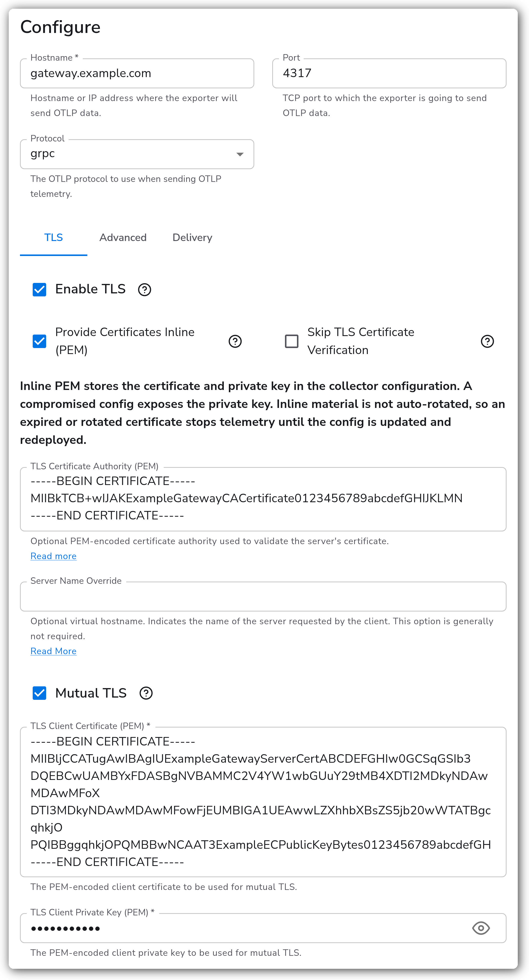The image size is (529, 980).
Task: Click the TLS Client Private Key field
Action: (263, 928)
